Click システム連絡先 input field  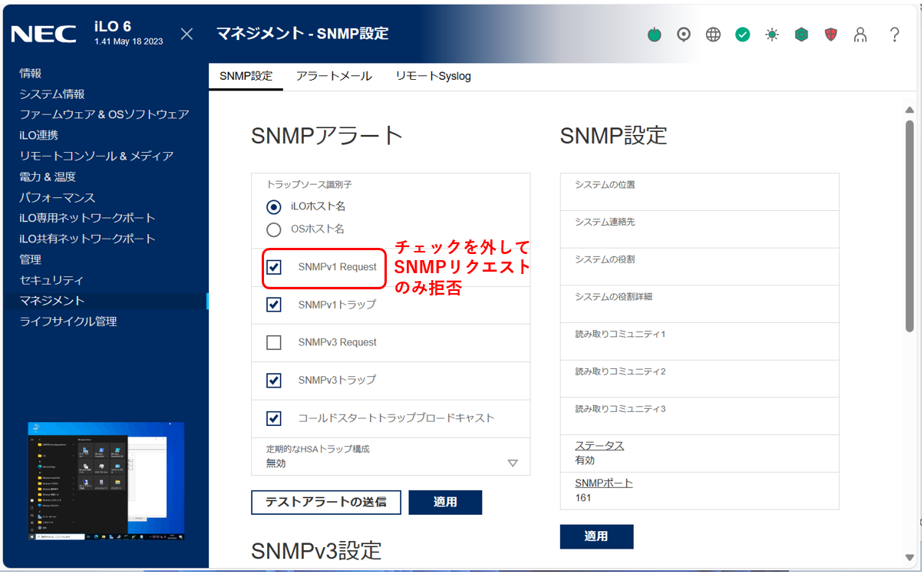click(699, 229)
